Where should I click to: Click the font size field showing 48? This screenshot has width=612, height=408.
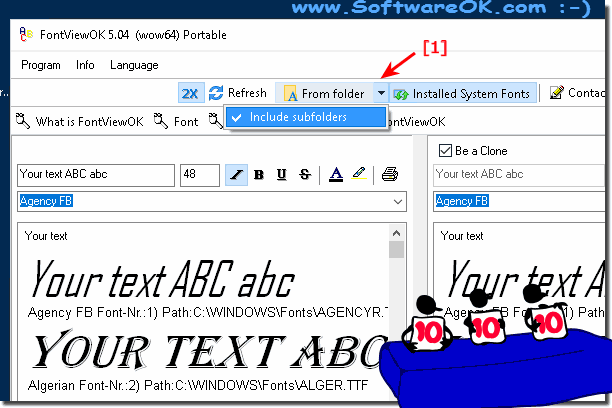pos(199,175)
